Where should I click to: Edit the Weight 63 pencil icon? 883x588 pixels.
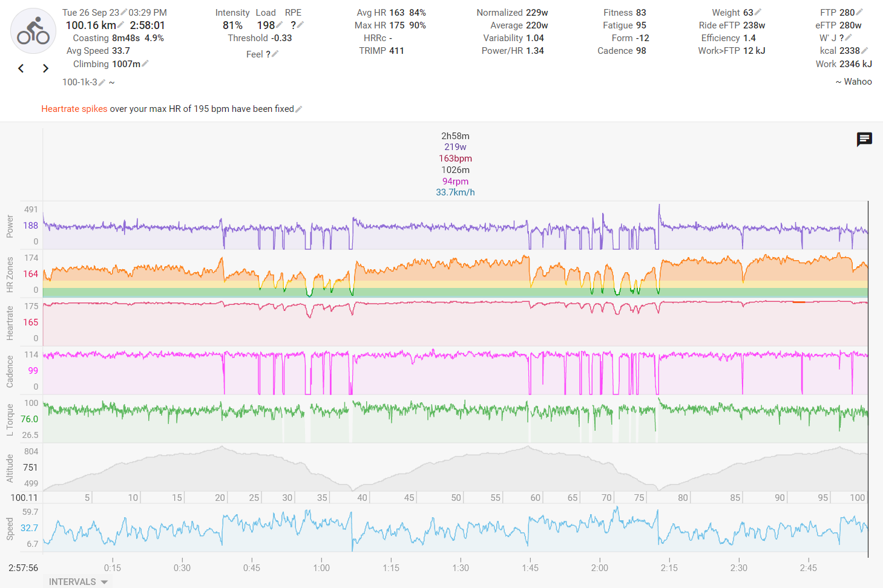coord(758,13)
